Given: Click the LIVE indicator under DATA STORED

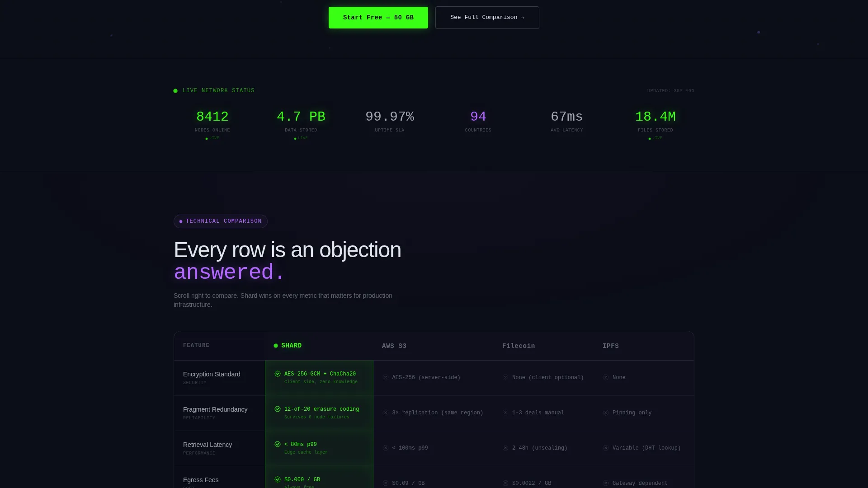Looking at the screenshot, I should pos(301,138).
